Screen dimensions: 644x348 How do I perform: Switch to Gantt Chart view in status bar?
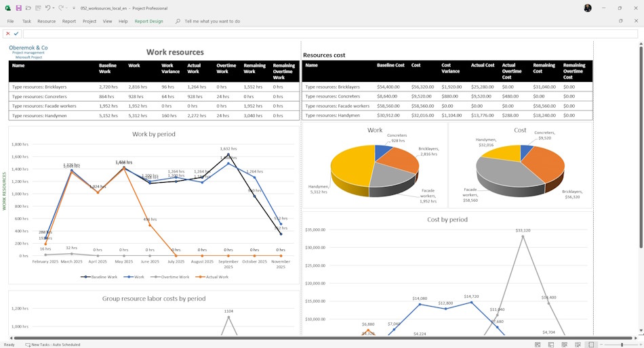538,345
